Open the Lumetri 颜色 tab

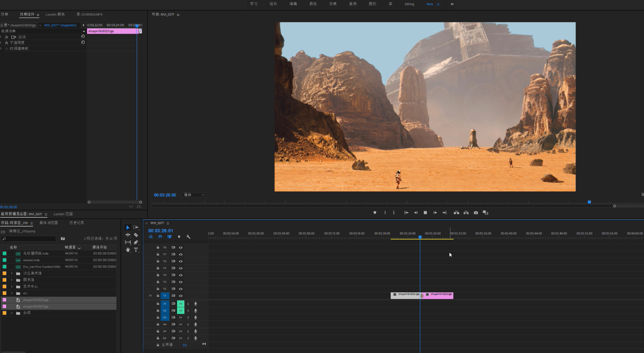click(x=55, y=14)
